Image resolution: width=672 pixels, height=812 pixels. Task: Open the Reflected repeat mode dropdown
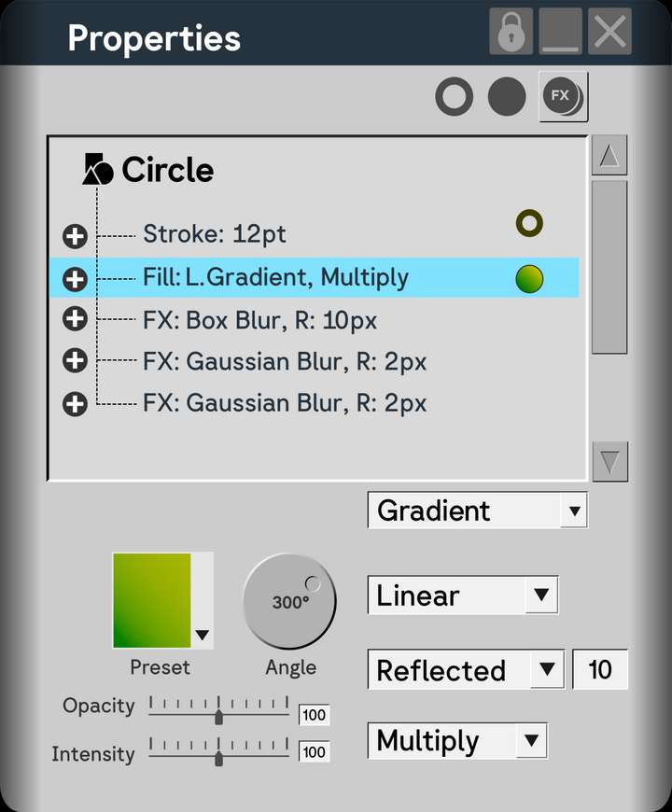(x=465, y=669)
